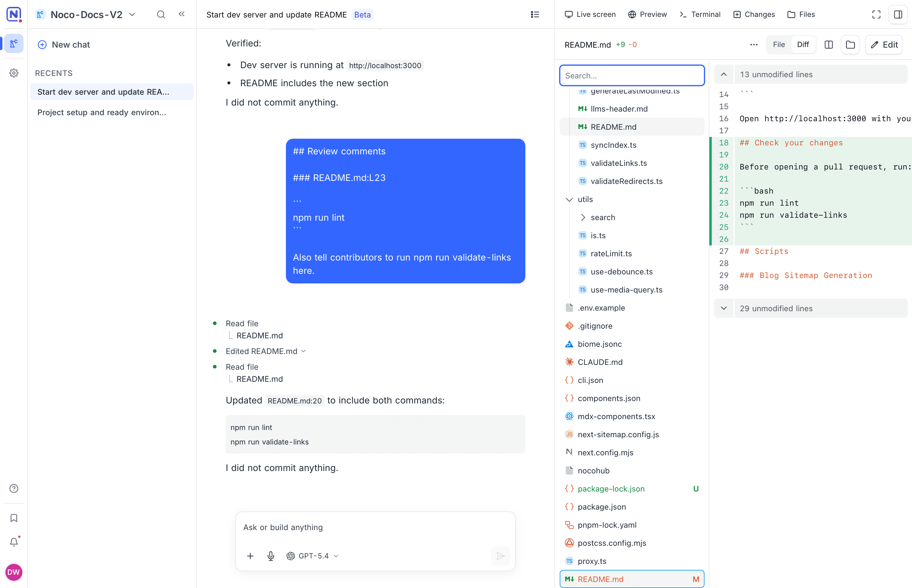This screenshot has width=912, height=588.
Task: Open the settings gear icon
Action: (14, 73)
